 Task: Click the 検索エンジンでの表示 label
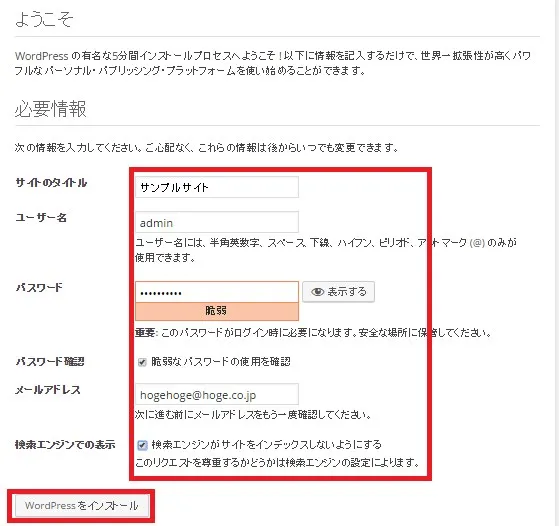point(65,445)
